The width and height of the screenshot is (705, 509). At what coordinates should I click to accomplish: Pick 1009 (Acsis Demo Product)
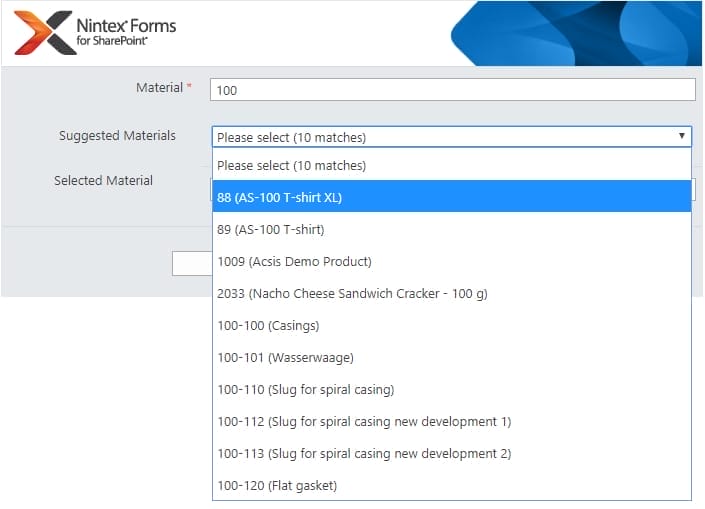click(x=452, y=261)
